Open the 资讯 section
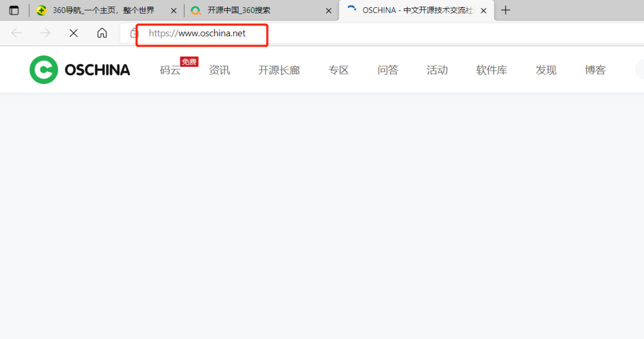The width and height of the screenshot is (644, 339). pos(219,70)
